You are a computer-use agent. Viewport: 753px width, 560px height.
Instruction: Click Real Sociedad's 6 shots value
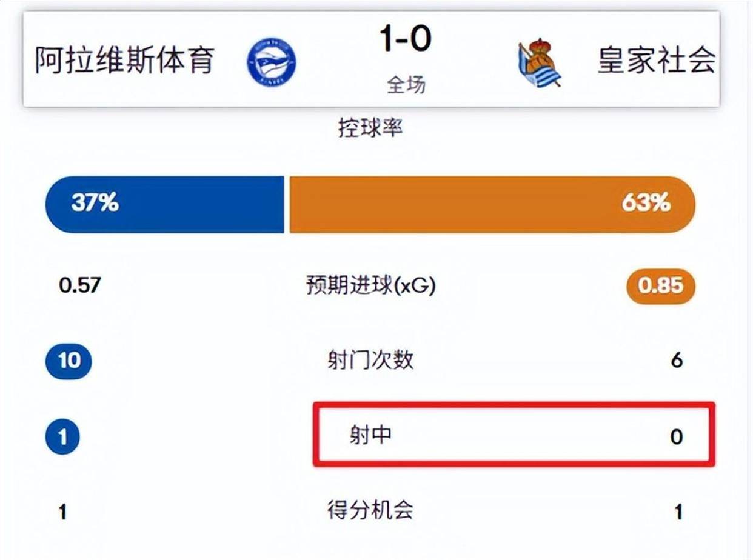click(677, 361)
